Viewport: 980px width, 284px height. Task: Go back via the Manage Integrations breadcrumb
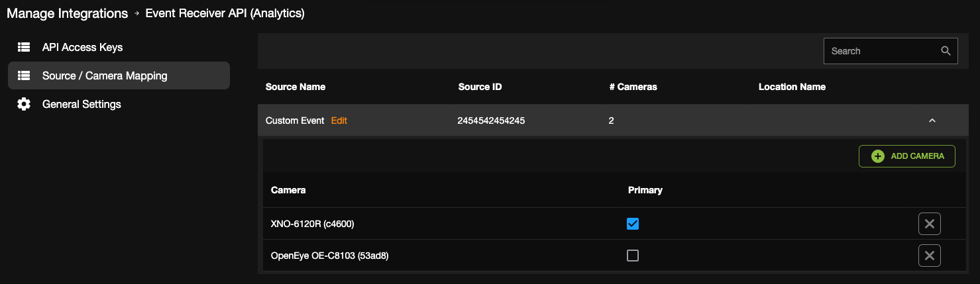tap(68, 13)
